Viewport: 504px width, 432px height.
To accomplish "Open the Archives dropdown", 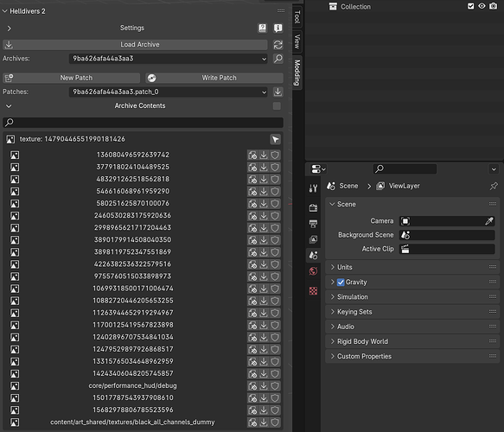I will [x=168, y=59].
